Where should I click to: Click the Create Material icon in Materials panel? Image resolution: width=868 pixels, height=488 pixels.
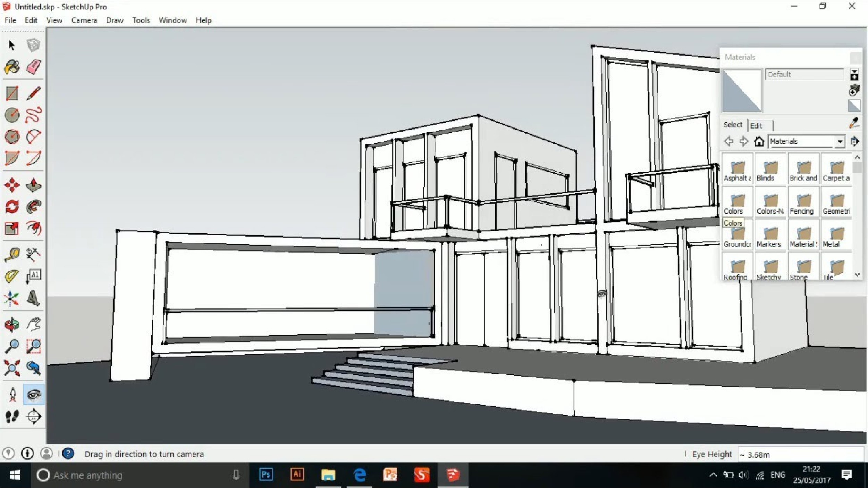pos(854,90)
